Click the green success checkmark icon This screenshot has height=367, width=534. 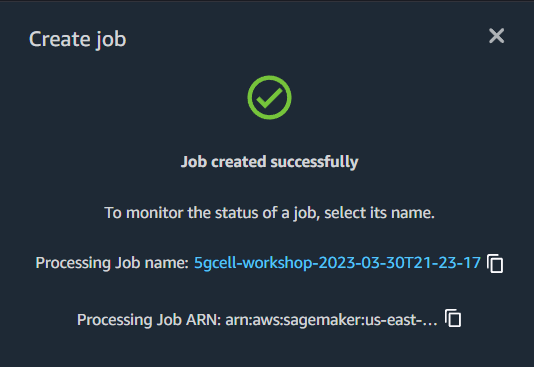269,97
